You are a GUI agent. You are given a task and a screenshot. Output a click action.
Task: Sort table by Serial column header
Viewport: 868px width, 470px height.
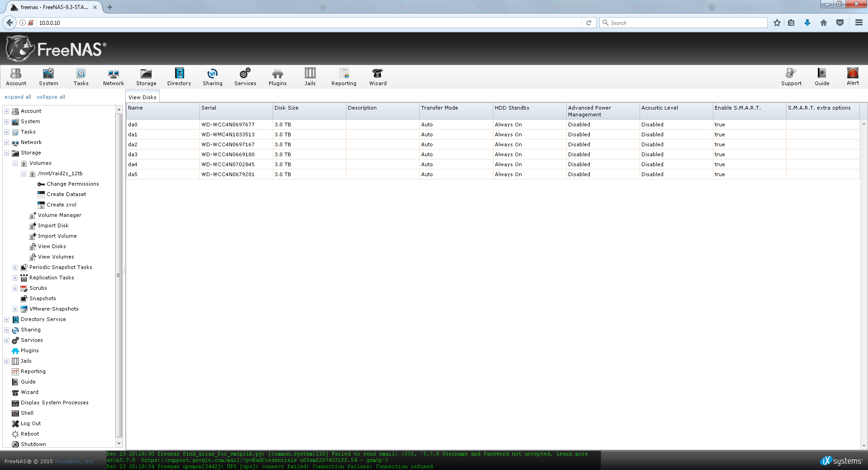coord(236,111)
